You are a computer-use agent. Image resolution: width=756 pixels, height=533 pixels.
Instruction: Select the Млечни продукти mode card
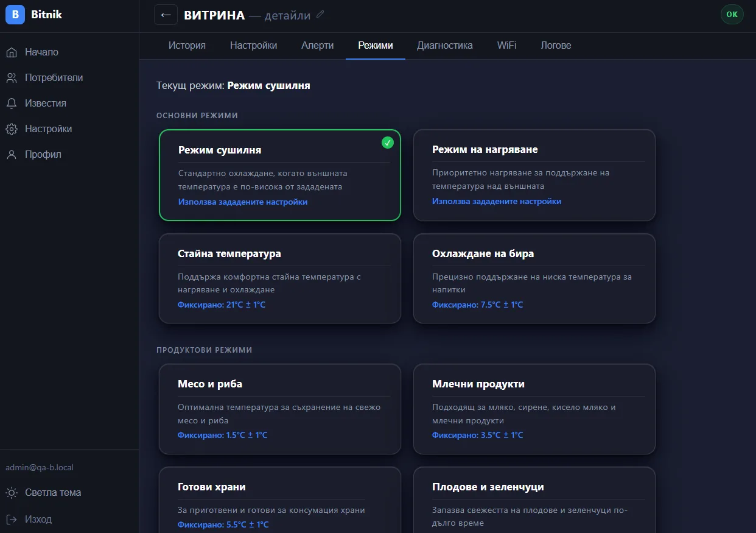[x=534, y=409]
